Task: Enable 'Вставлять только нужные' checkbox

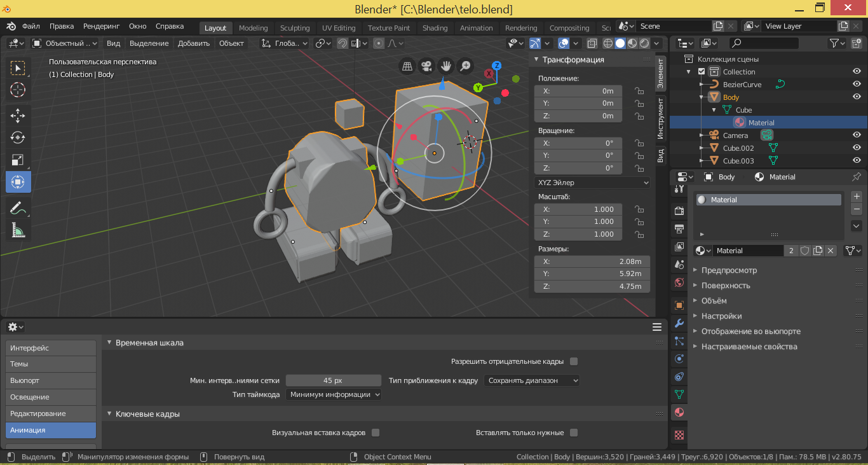Action: (x=574, y=433)
